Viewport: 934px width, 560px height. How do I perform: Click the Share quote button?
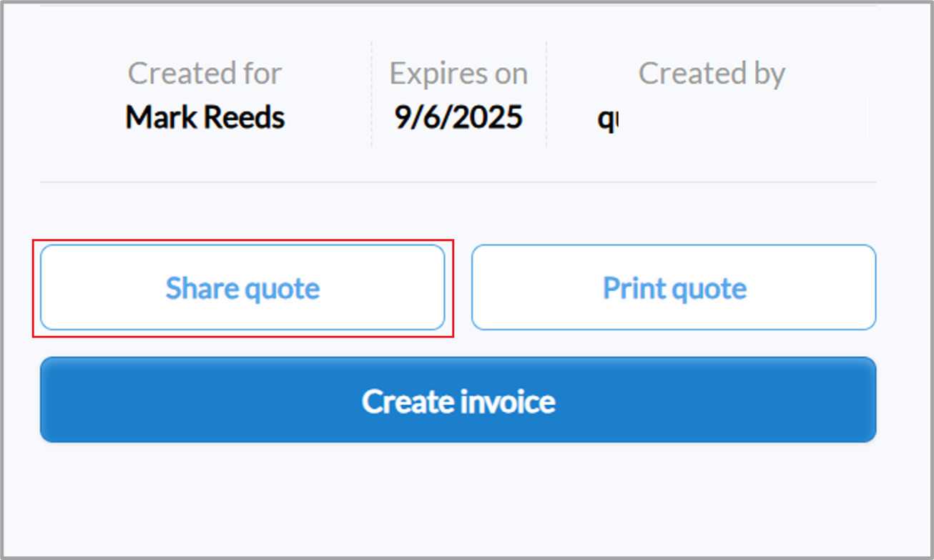pos(242,288)
